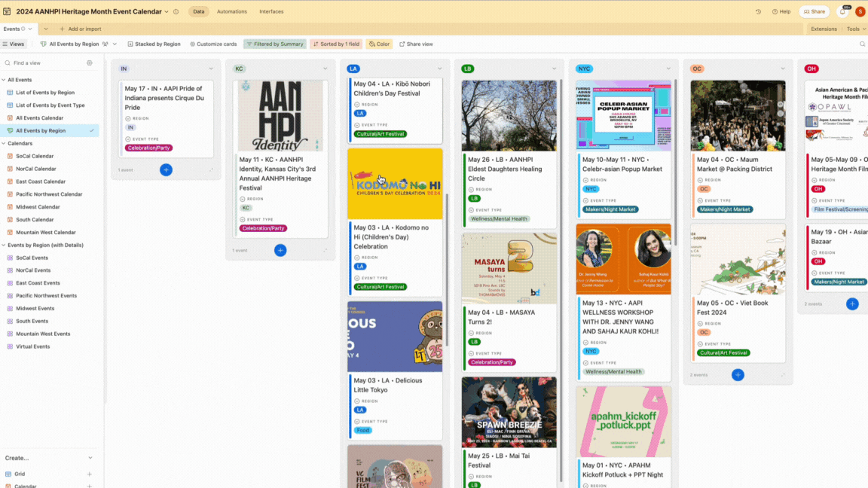
Task: Open view settings gear in sidebar
Action: [90, 63]
